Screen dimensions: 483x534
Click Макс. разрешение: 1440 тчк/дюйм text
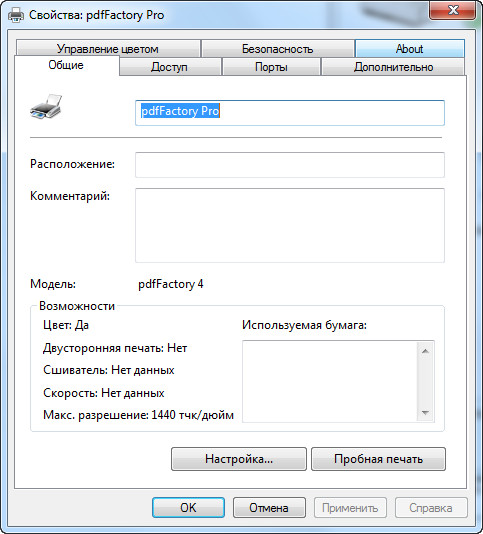[138, 415]
